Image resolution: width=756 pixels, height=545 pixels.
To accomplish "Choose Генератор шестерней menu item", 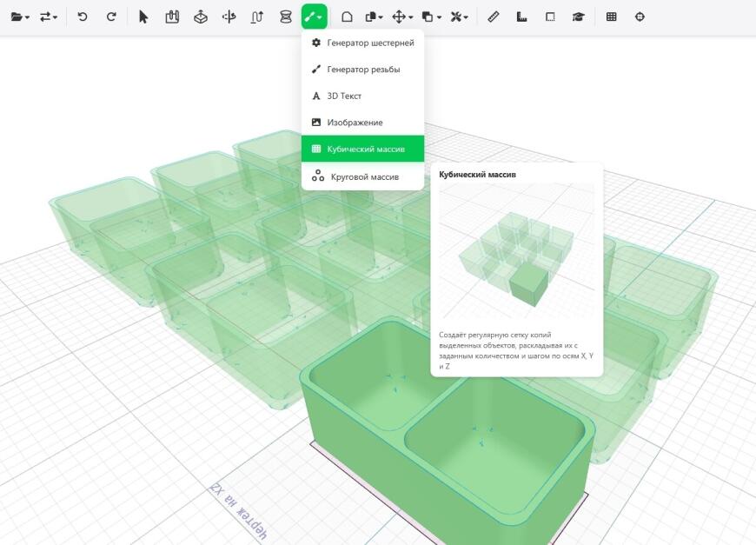I will [362, 43].
